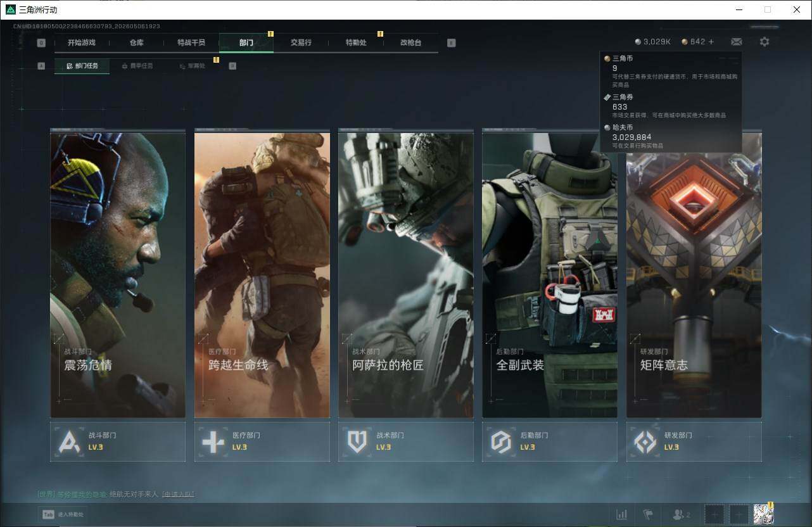Click the player avatar in bottom bar
Image resolution: width=812 pixels, height=527 pixels.
tap(763, 514)
